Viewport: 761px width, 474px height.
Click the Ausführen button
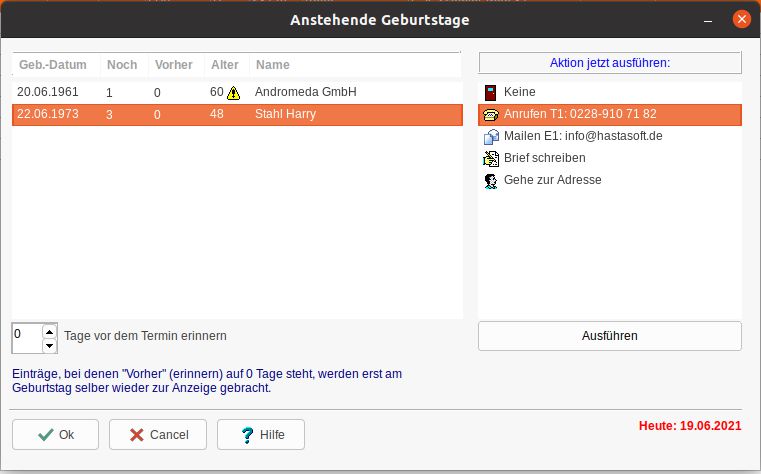click(610, 336)
